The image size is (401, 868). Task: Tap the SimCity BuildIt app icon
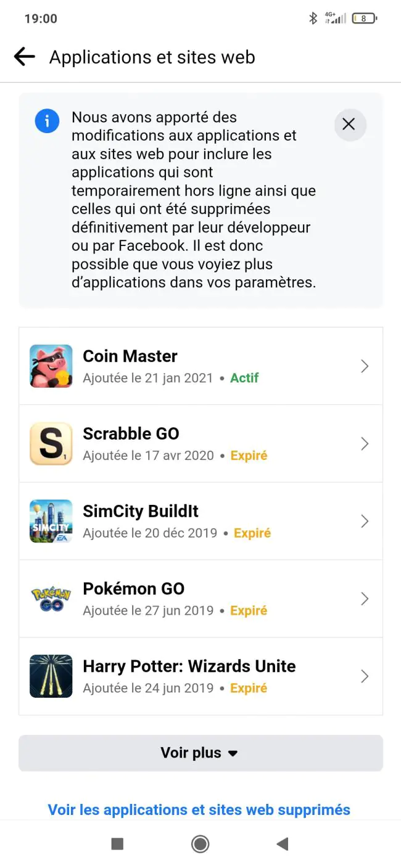click(x=51, y=522)
